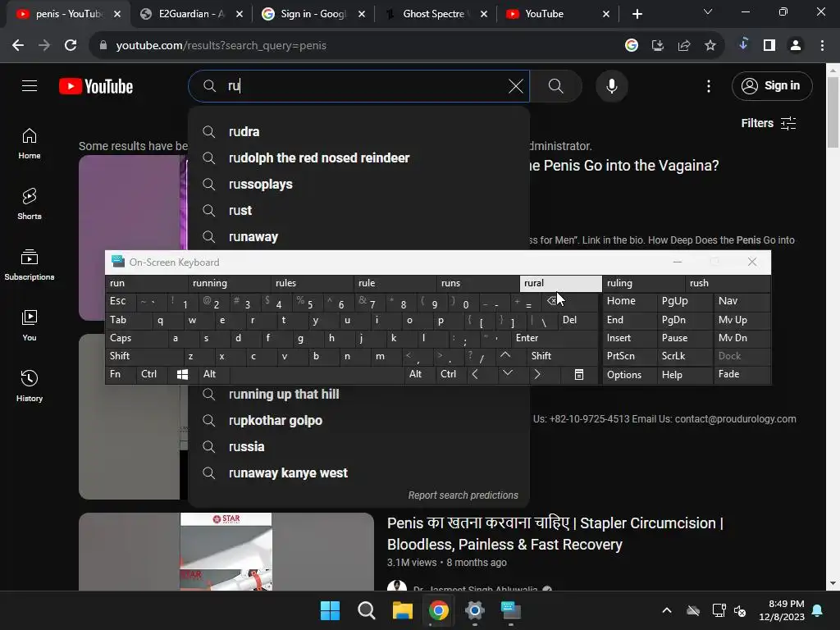Open Home in the YouTube sidebar
840x630 pixels.
30,144
